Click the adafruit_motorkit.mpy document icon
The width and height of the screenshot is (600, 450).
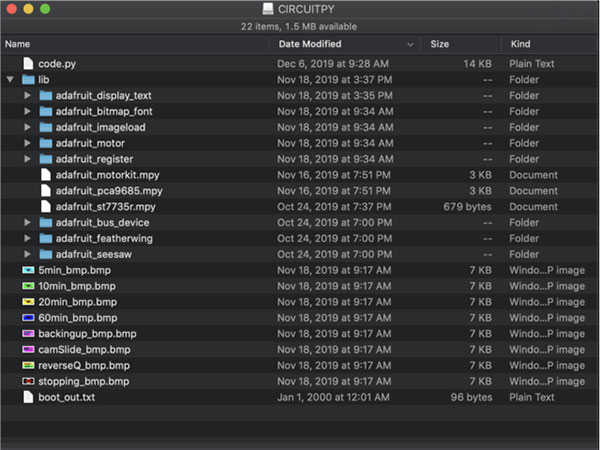[x=46, y=175]
